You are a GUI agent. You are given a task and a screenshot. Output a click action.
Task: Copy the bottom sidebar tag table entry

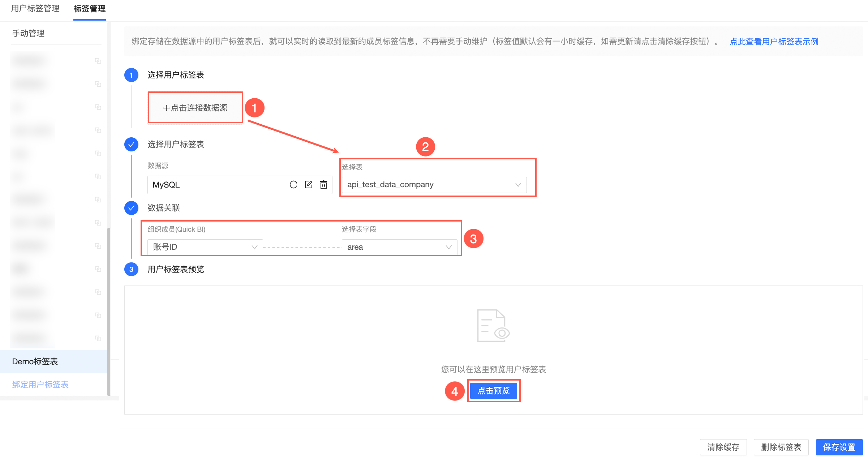(x=98, y=339)
